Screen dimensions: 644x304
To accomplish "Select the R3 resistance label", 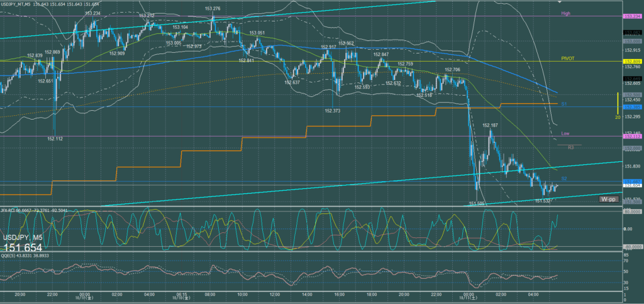I will [570, 147].
